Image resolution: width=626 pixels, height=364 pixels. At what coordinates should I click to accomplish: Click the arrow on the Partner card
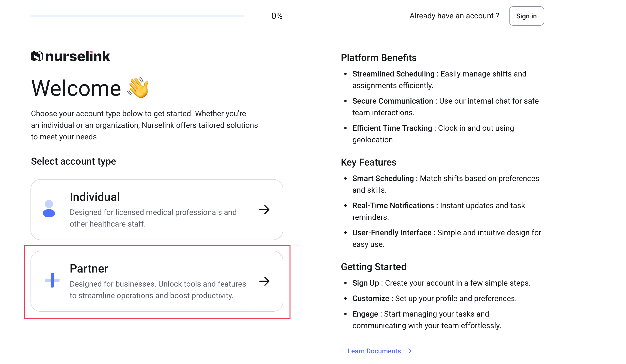click(264, 281)
